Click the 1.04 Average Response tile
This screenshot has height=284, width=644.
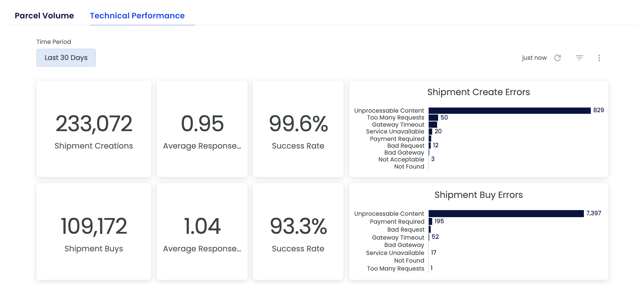click(x=202, y=232)
